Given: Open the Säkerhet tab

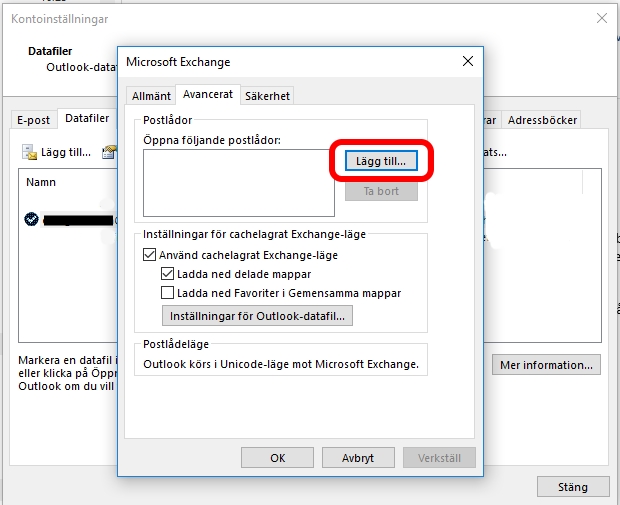Looking at the screenshot, I should pyautogui.click(x=267, y=96).
